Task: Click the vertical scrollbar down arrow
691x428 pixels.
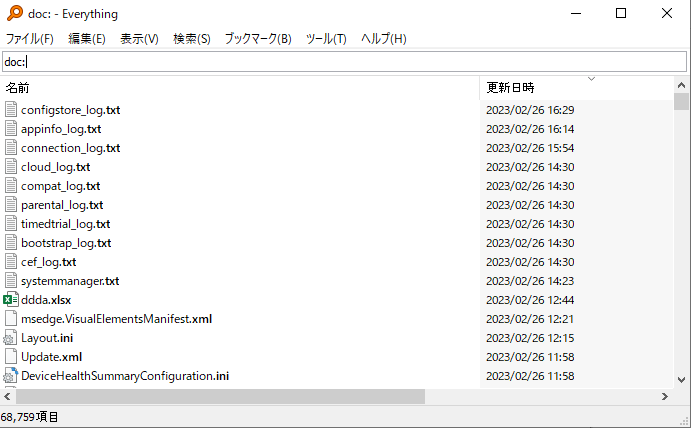Action: point(681,380)
